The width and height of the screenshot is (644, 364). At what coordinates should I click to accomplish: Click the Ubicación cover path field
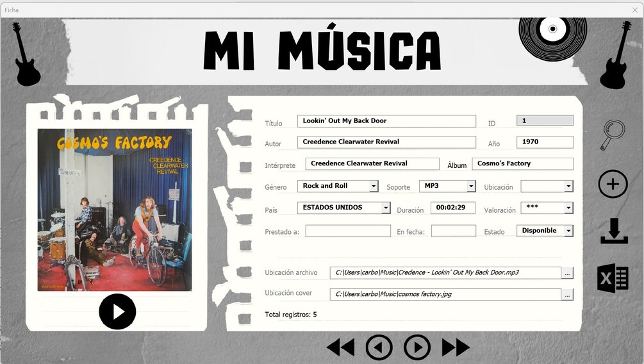[445, 295]
